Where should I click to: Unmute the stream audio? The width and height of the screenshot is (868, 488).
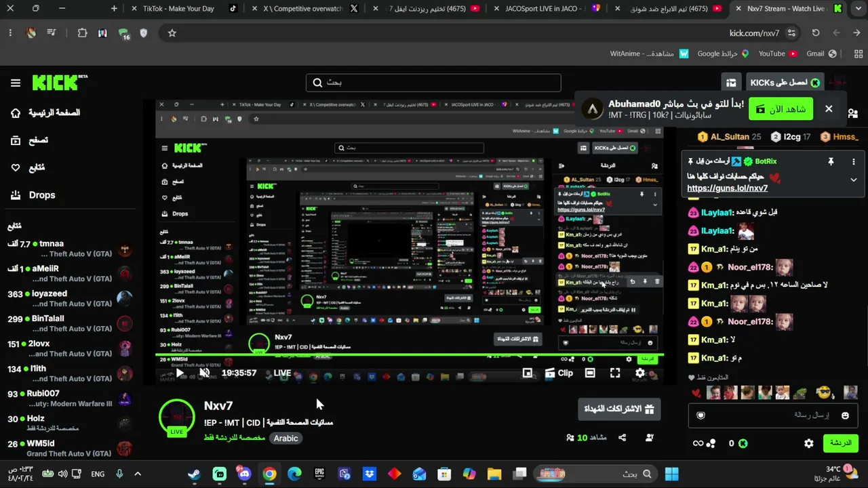coord(204,373)
